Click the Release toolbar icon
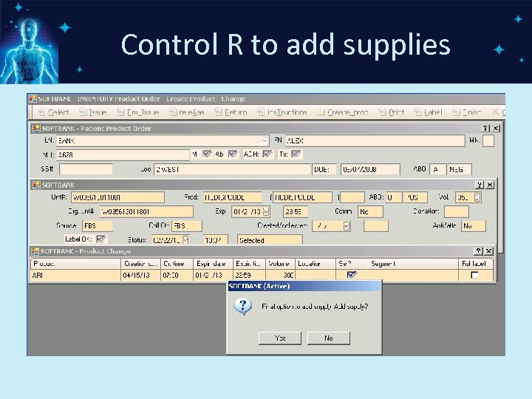The width and height of the screenshot is (532, 399). (173, 112)
